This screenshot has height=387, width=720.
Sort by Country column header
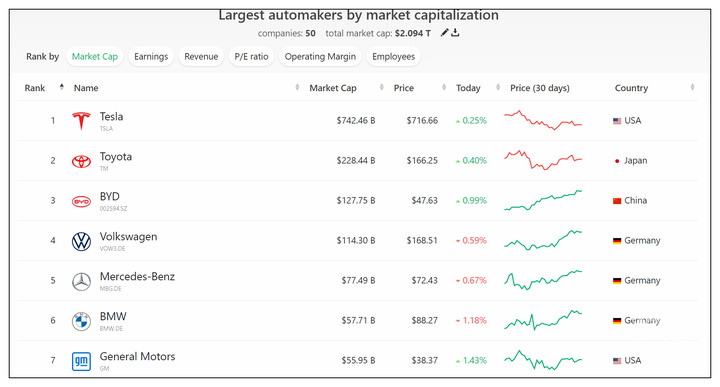[631, 88]
